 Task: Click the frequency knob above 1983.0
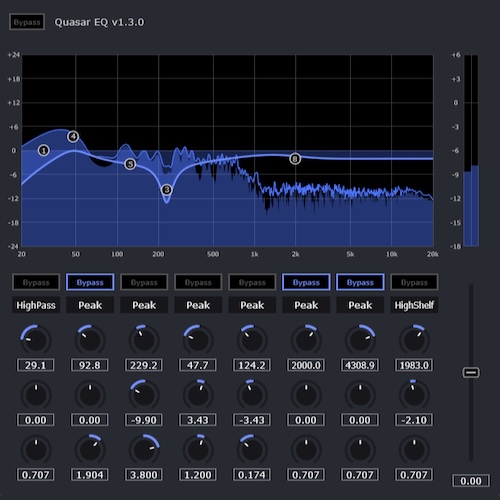click(414, 340)
